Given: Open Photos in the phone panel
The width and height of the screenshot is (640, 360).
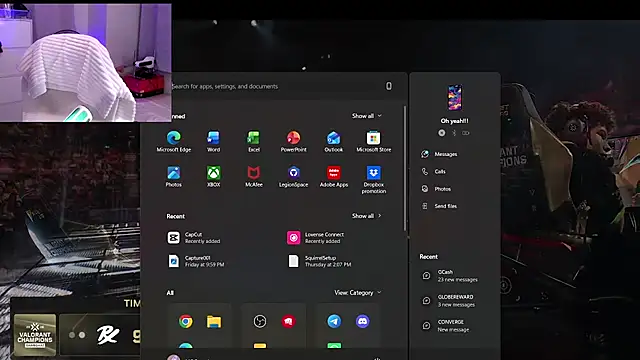Looking at the screenshot, I should 436,189.
